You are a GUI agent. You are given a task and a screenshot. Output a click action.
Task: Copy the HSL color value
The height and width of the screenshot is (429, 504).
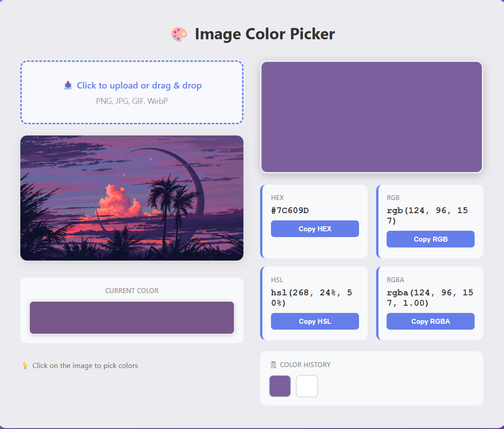point(315,322)
